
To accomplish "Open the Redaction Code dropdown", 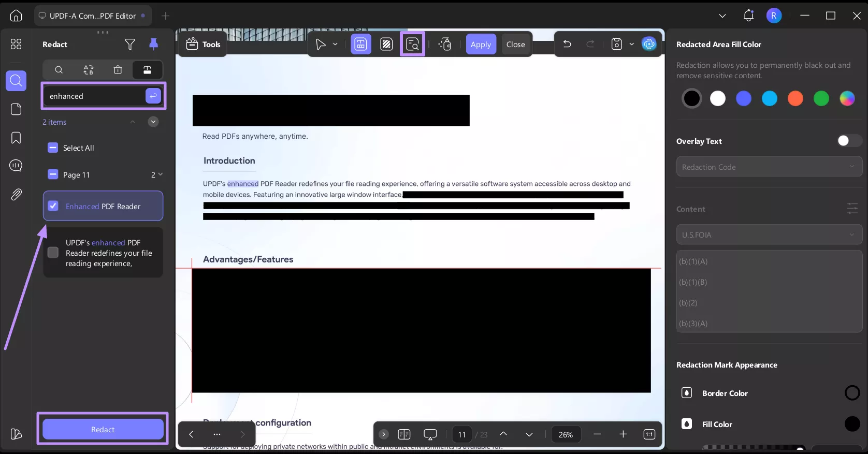I will coord(769,167).
